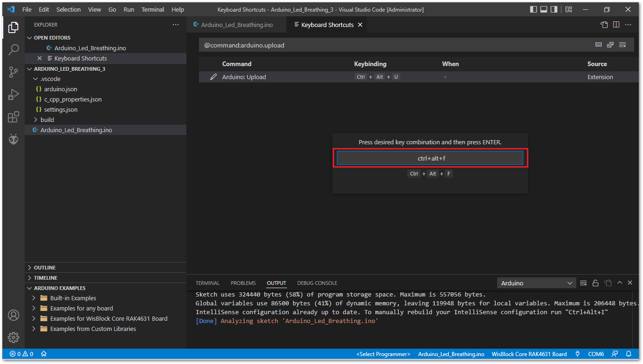Open the Accounts menu icon

click(14, 315)
